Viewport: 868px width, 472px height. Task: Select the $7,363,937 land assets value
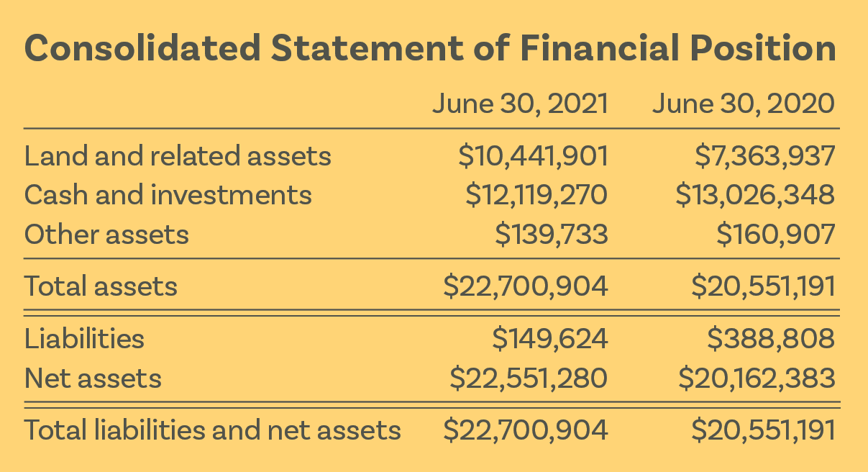(764, 156)
